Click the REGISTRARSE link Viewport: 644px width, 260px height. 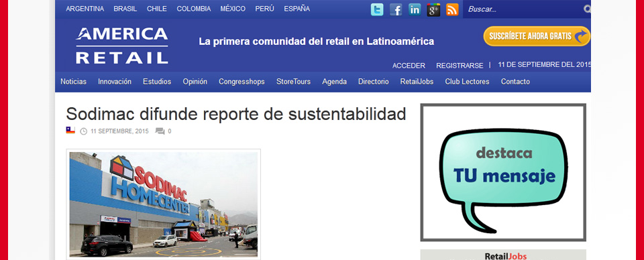coord(460,66)
